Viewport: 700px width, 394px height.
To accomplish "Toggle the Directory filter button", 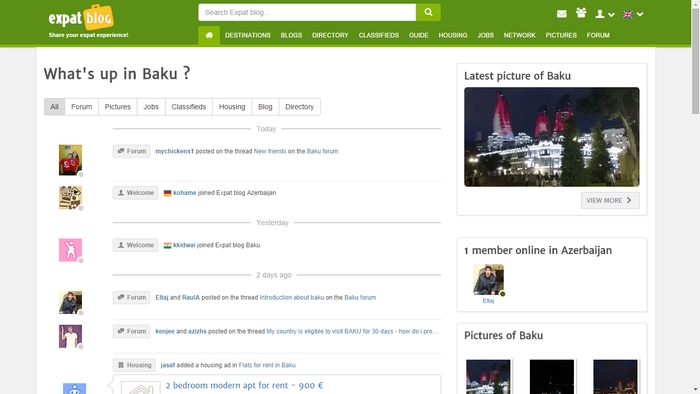I will (x=300, y=107).
